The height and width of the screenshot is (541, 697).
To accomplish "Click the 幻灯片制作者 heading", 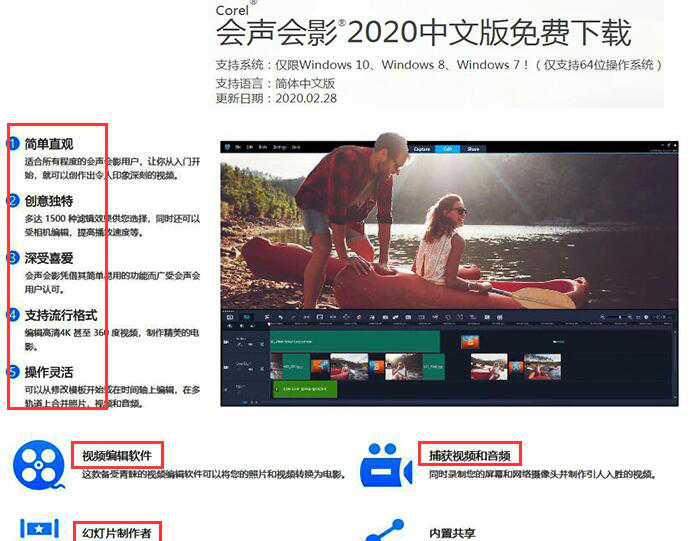I will [117, 533].
